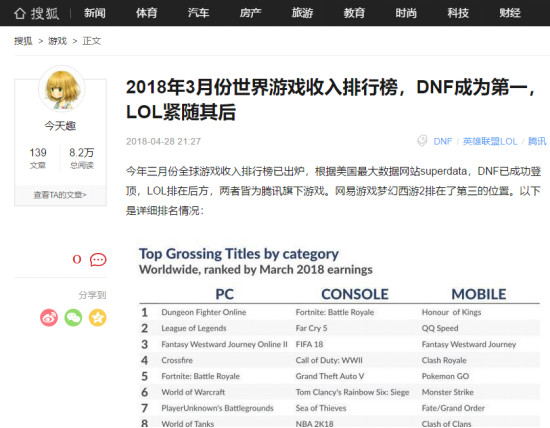Click the DNF tag link
The image size is (550, 428).
(x=443, y=141)
